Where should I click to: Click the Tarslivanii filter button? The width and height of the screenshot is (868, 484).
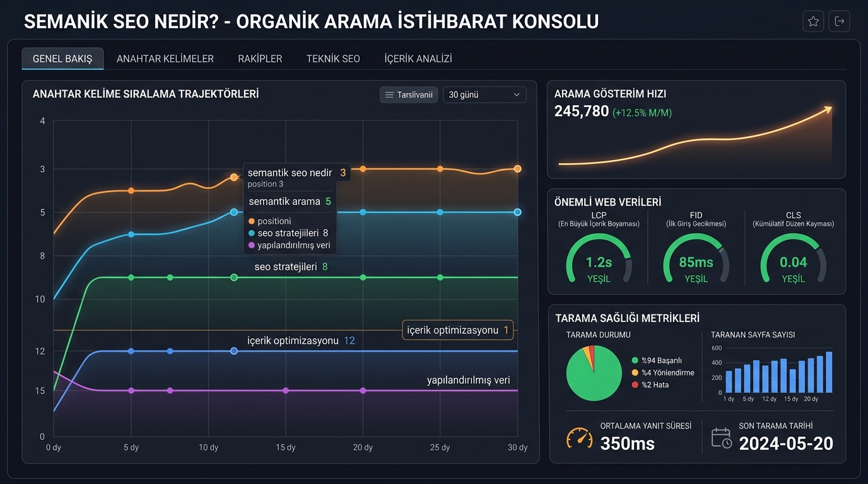tap(409, 95)
